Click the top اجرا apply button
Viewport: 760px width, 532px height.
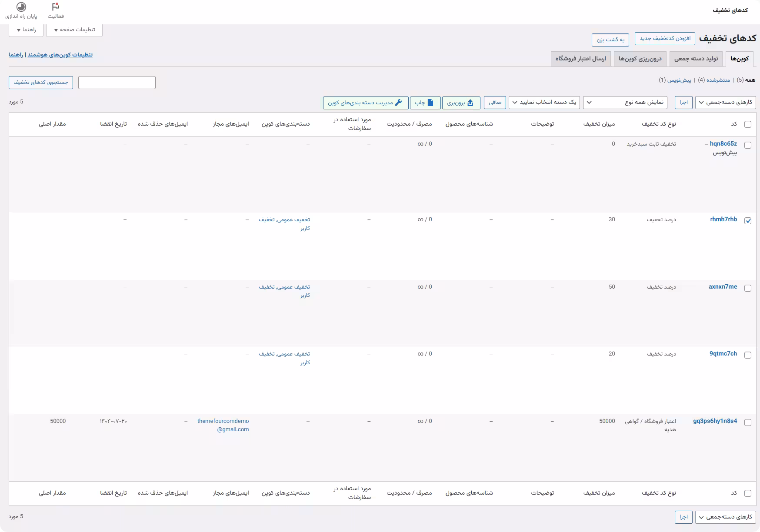[x=683, y=103]
